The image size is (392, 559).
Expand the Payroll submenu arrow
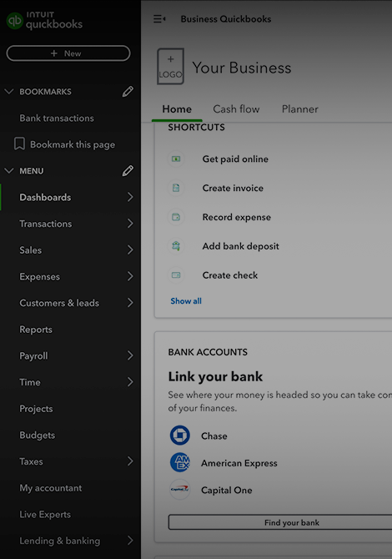(x=130, y=355)
